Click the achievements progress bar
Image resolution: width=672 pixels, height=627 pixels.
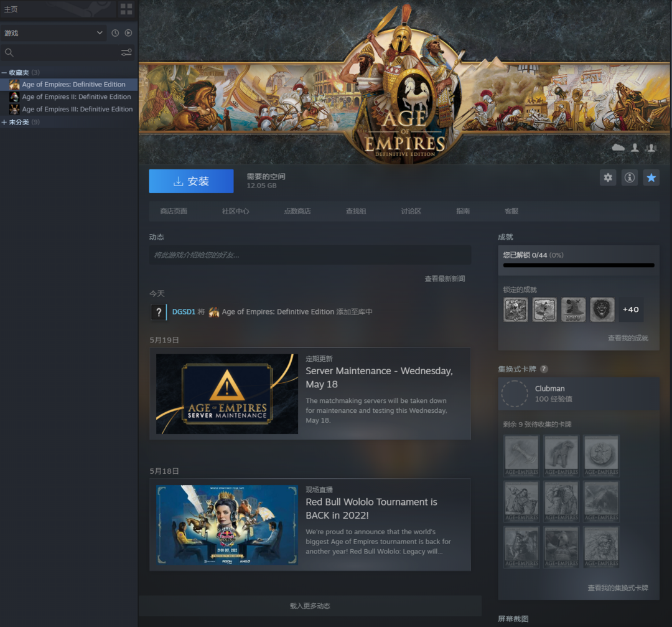[578, 265]
